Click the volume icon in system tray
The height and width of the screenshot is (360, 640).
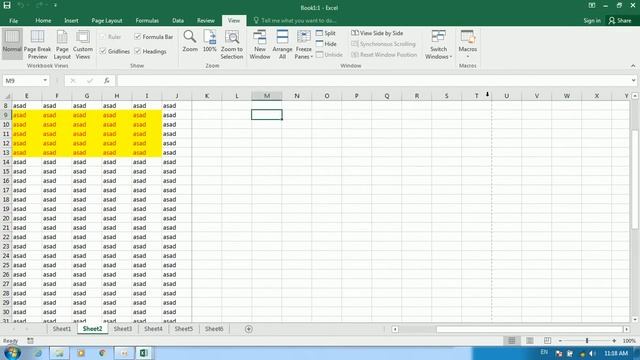pyautogui.click(x=592, y=353)
